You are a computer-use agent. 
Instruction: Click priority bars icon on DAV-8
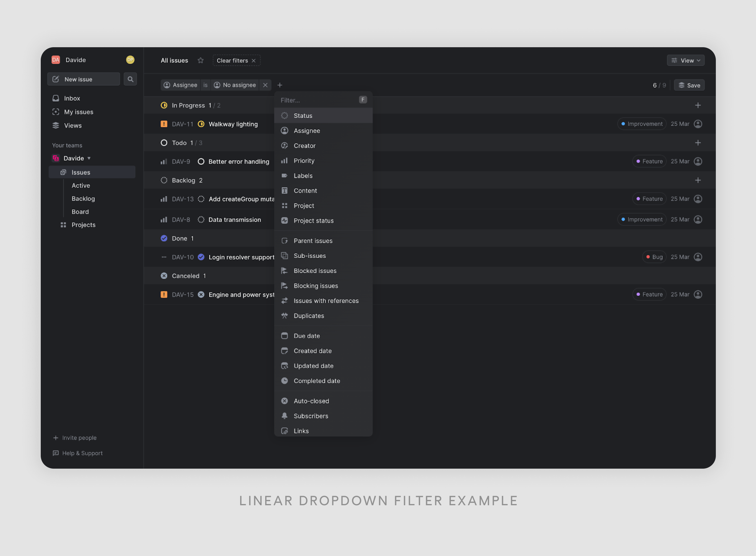click(x=164, y=220)
